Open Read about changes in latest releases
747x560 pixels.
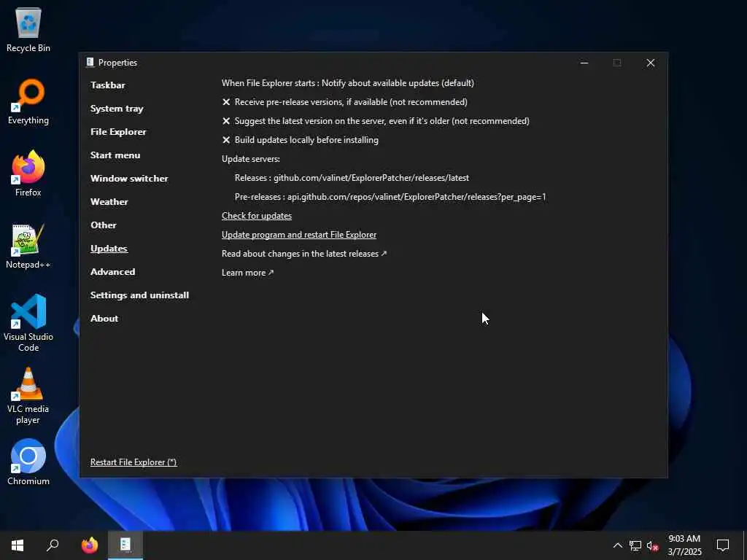pyautogui.click(x=304, y=254)
